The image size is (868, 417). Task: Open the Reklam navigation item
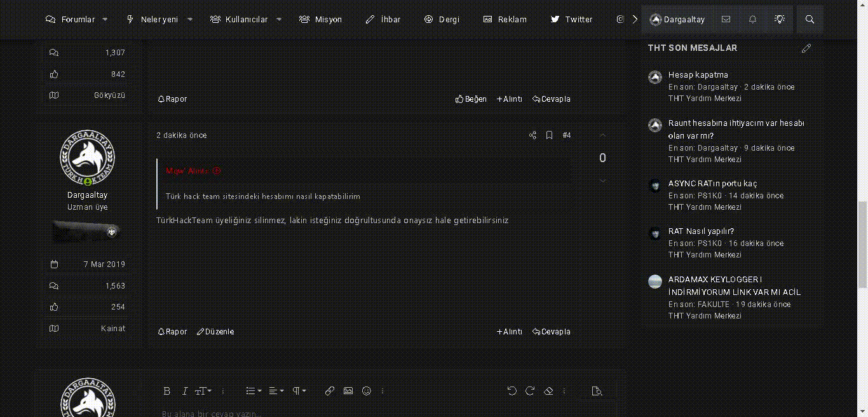click(x=505, y=20)
